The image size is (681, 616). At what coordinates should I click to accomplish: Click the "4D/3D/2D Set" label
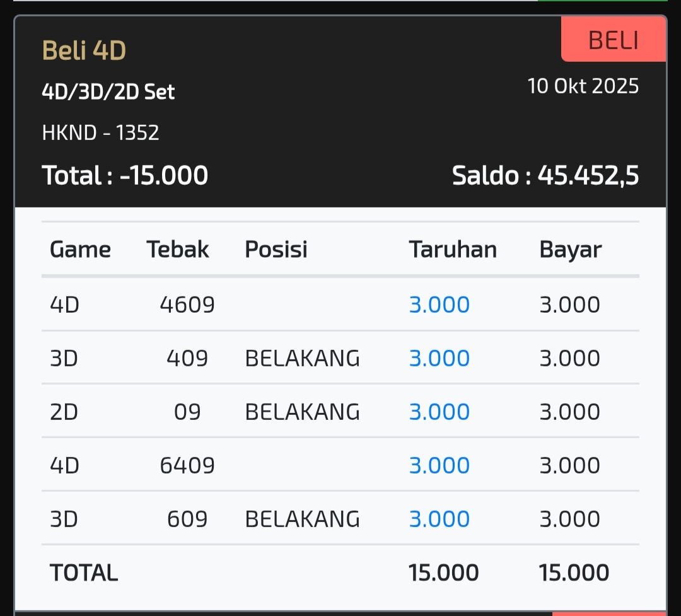tap(108, 92)
